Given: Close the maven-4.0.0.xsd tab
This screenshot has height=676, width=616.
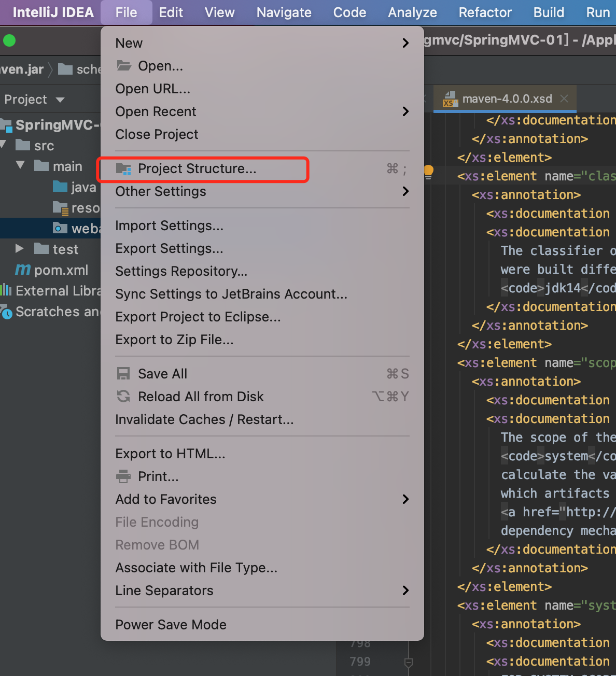Looking at the screenshot, I should click(x=564, y=98).
